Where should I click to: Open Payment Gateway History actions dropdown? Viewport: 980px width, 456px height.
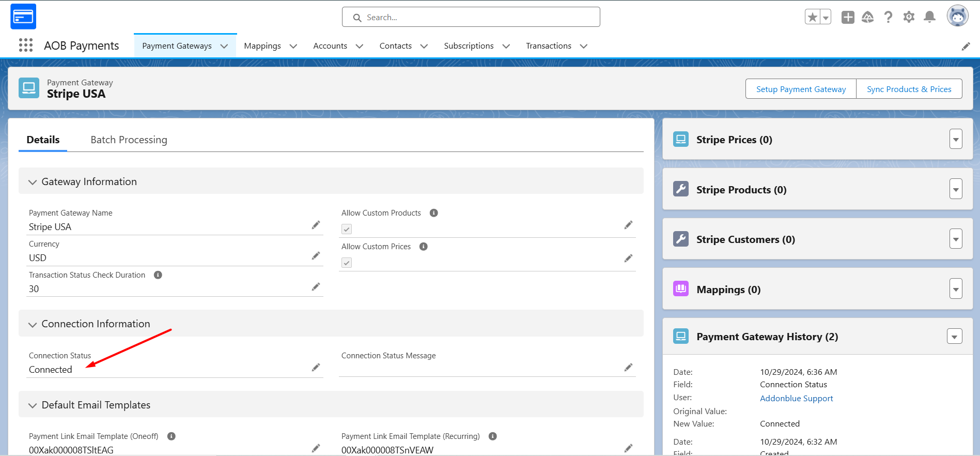(x=955, y=337)
